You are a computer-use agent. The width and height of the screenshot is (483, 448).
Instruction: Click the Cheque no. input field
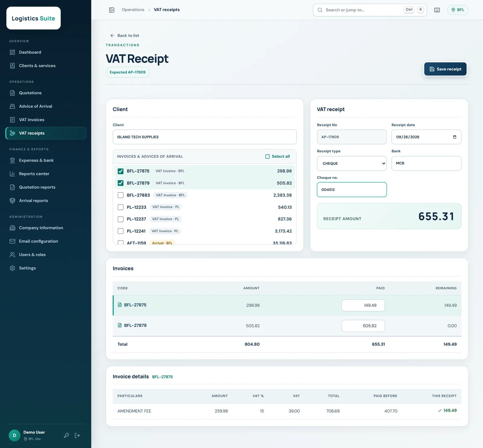(352, 190)
